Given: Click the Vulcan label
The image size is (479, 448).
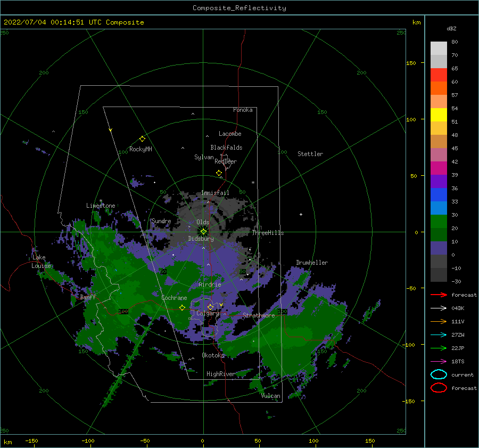Looking at the screenshot, I should pos(271,396).
